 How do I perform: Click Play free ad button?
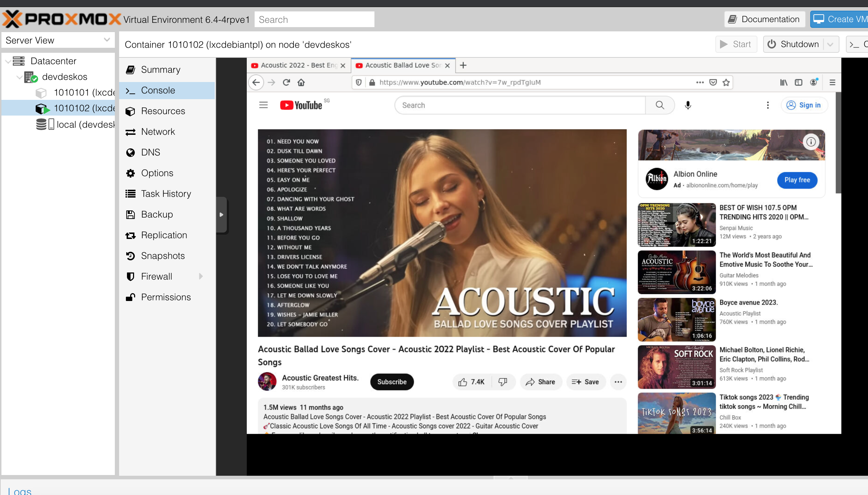click(x=797, y=180)
